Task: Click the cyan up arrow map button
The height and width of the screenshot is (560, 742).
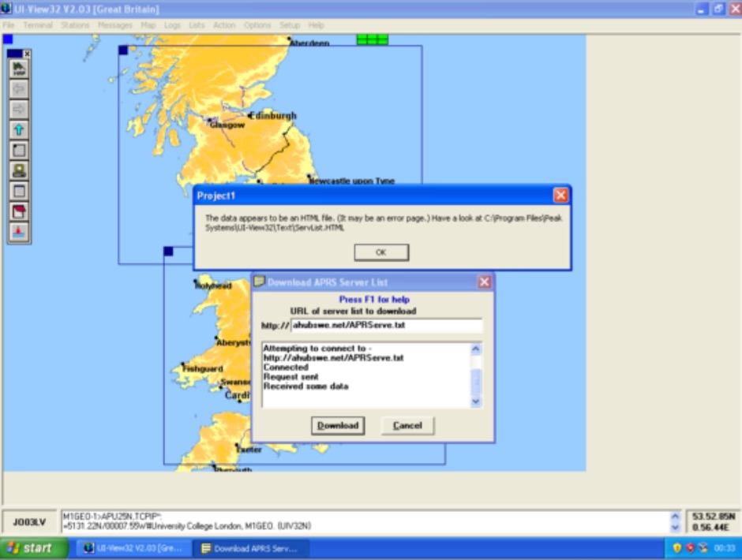Action: point(19,129)
